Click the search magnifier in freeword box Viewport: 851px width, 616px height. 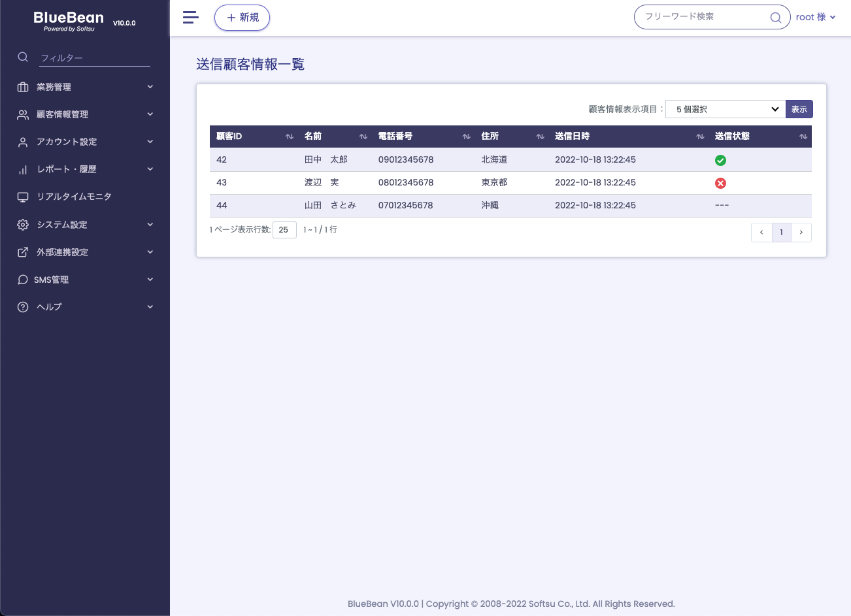[776, 18]
